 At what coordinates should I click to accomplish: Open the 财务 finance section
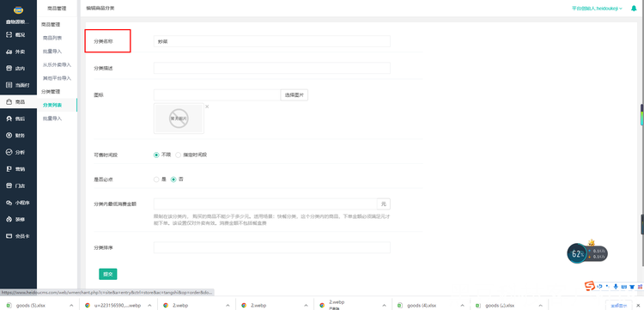point(16,136)
